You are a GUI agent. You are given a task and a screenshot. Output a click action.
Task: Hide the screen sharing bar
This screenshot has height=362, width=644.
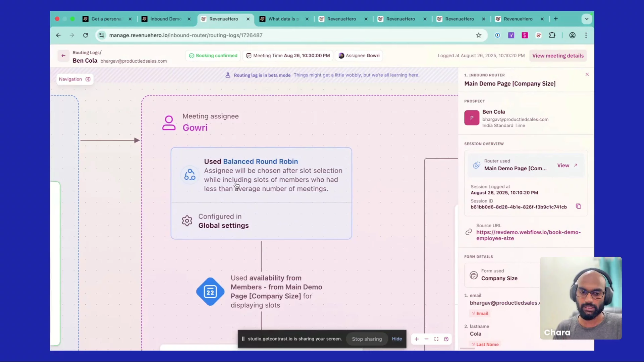(397, 339)
